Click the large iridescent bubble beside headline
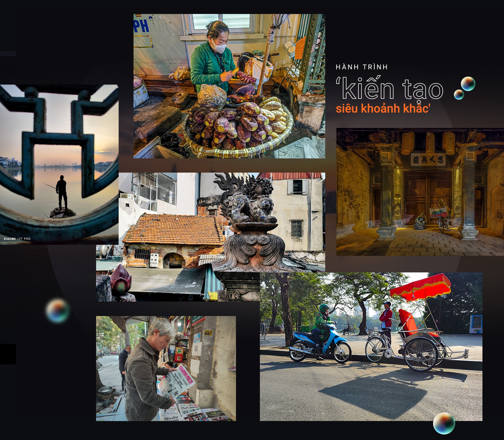504x440 pixels. click(x=468, y=84)
